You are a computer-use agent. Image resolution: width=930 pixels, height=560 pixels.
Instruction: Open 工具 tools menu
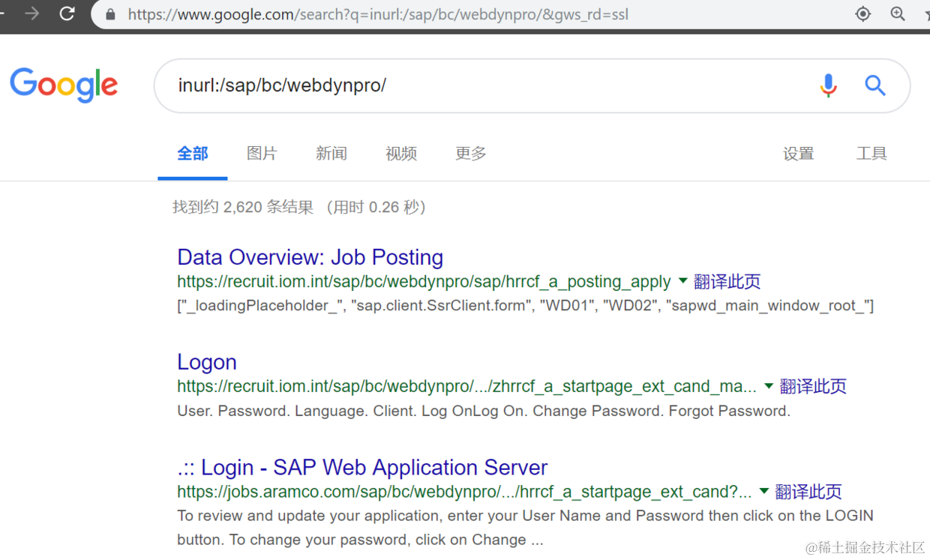tap(871, 154)
